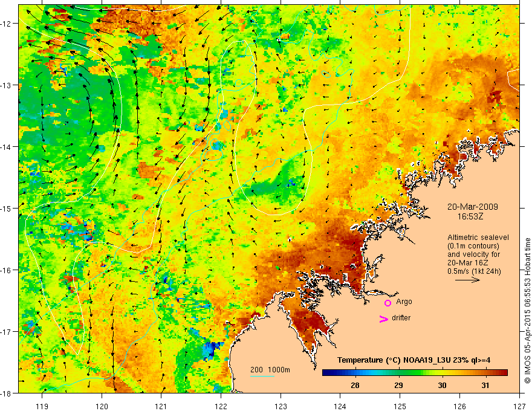Click colorbar tick label 29
532x411 pixels.
(x=398, y=386)
